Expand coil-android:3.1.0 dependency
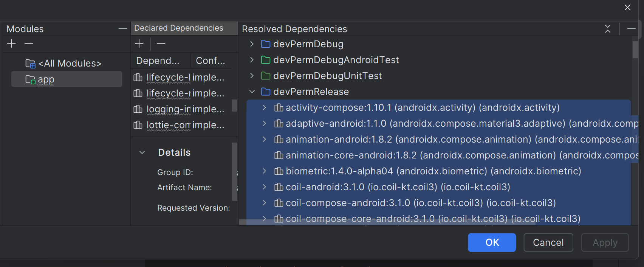Image resolution: width=644 pixels, height=267 pixels. coord(265,187)
